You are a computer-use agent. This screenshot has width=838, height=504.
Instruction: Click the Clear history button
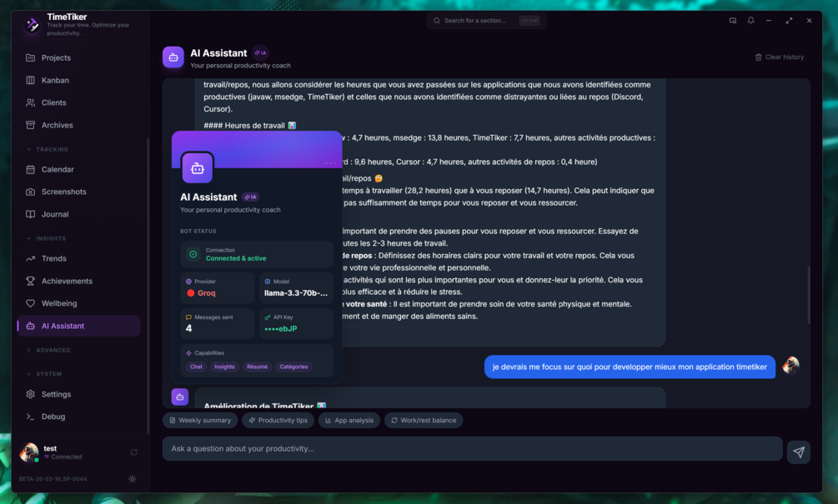click(x=779, y=57)
